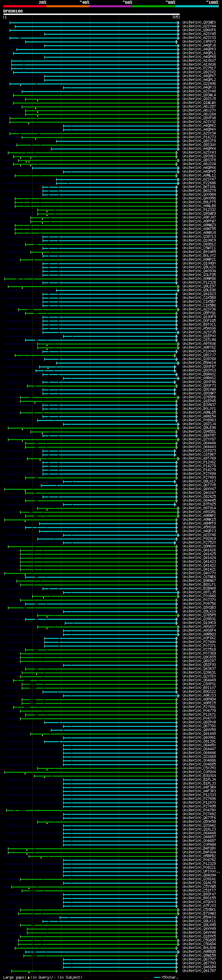Select the UniRef100_O48657 label

click(199, 836)
